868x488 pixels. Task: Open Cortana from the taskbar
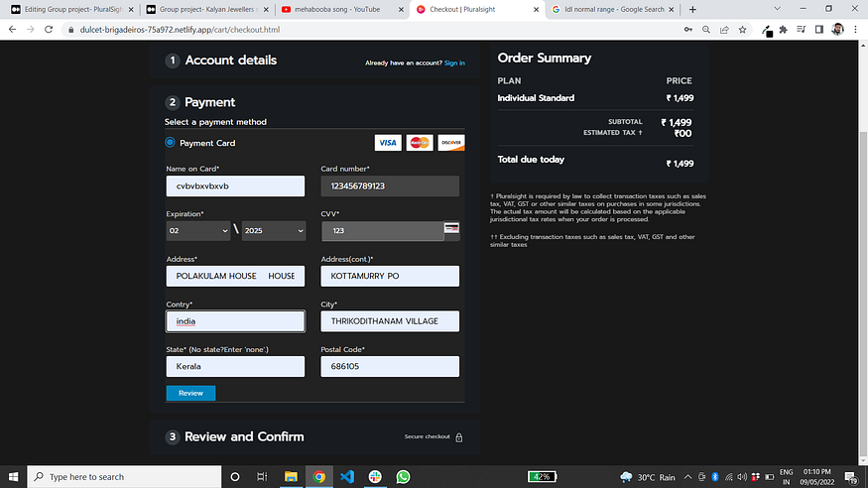(235, 476)
